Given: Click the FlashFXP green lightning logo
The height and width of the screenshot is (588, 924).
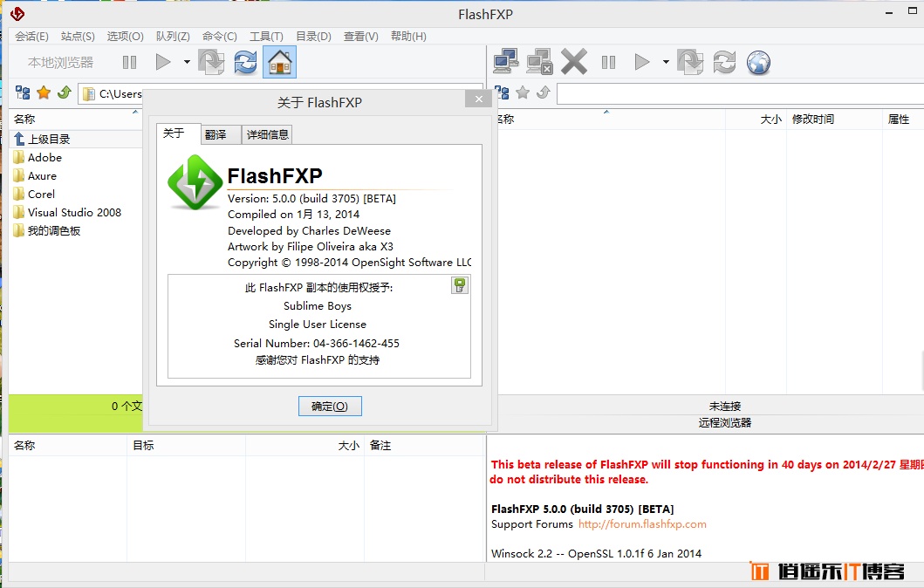Looking at the screenshot, I should (x=195, y=182).
